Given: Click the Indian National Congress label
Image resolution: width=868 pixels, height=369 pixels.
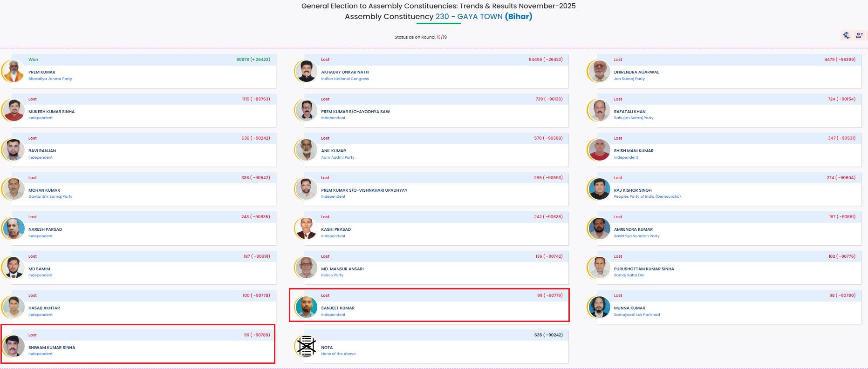Looking at the screenshot, I should [x=344, y=79].
